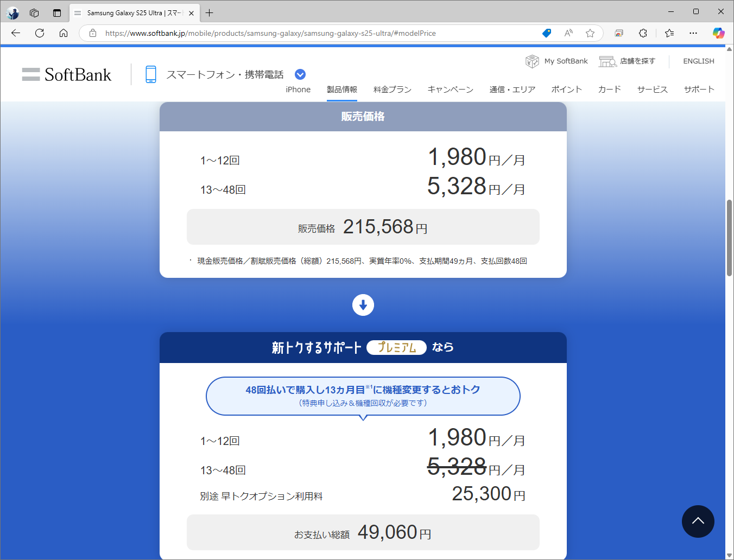The width and height of the screenshot is (734, 560).
Task: Click the プレミアム badge
Action: coord(397,348)
